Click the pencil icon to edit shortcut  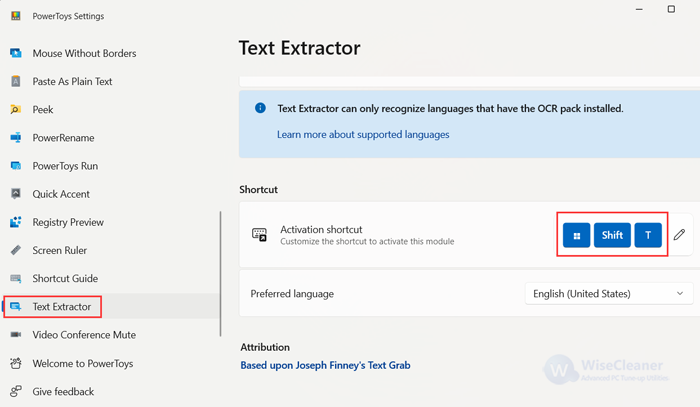click(x=679, y=234)
